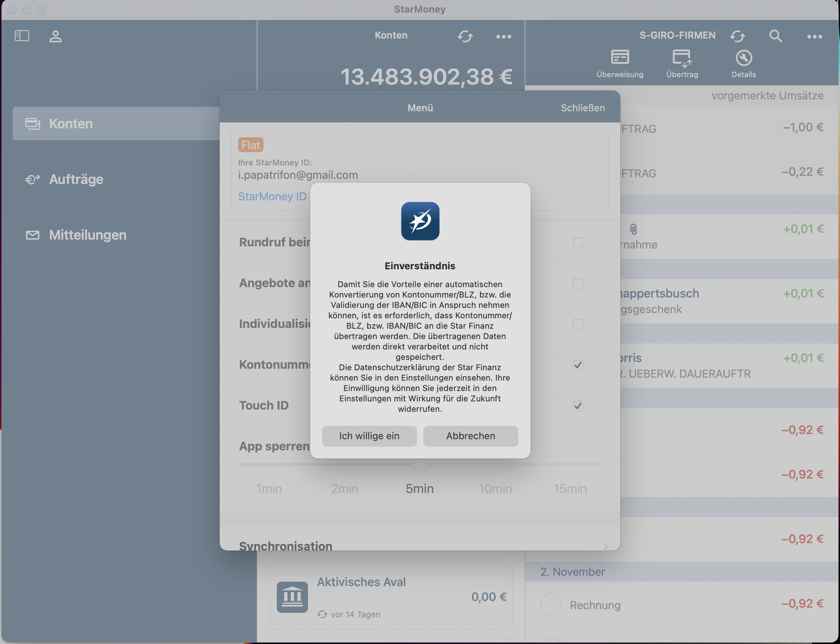Toggle the Angebote checkbox
The height and width of the screenshot is (644, 840).
point(578,283)
